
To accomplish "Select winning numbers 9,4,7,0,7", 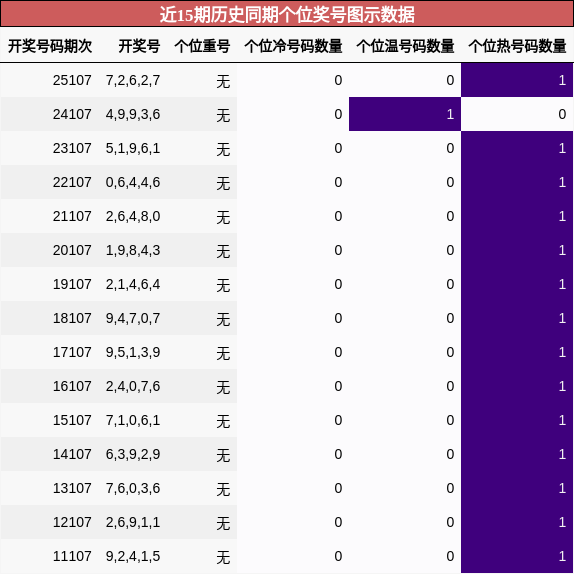I will [x=133, y=319].
